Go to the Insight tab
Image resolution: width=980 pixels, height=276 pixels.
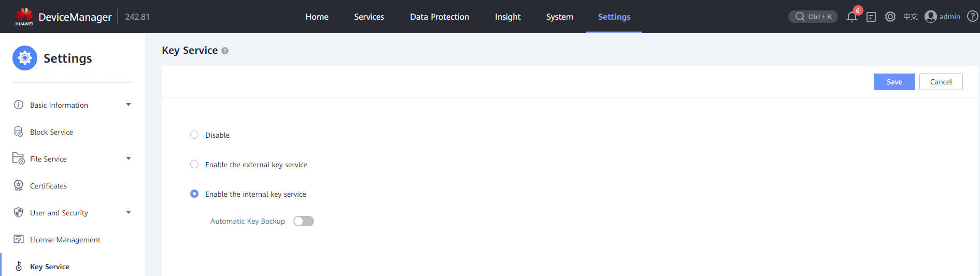[x=507, y=17]
